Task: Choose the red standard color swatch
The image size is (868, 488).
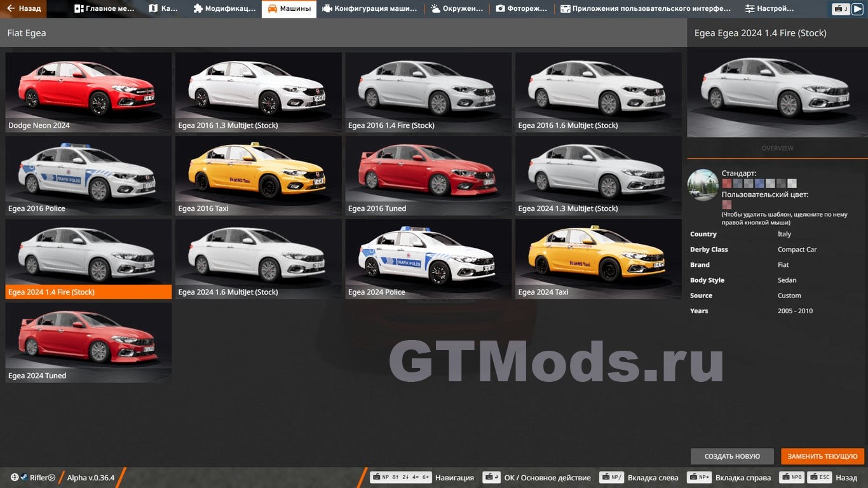Action: 726,184
